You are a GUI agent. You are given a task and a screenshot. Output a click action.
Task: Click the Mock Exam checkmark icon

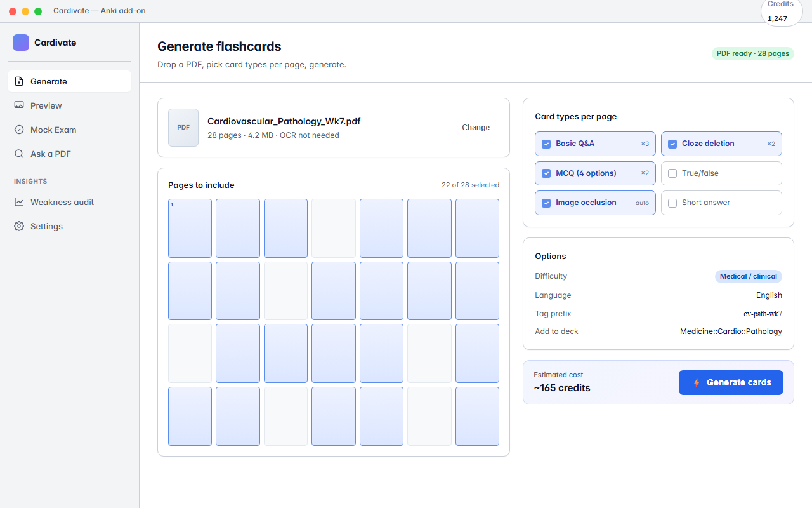pyautogui.click(x=19, y=130)
